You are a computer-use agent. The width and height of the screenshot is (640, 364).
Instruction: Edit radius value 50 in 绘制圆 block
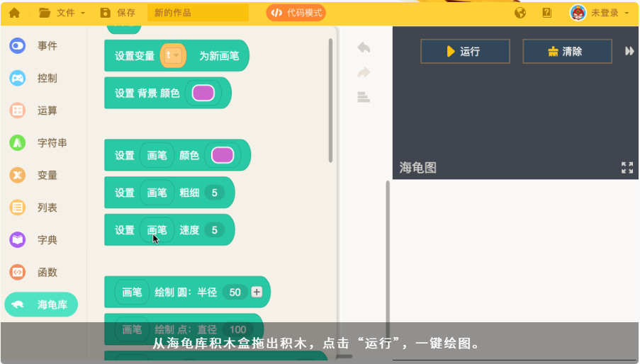pos(235,292)
